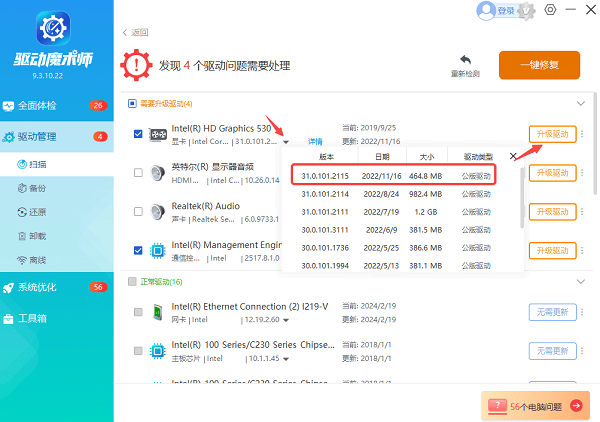This screenshot has width=600, height=422.
Task: Click 无需更新 for 100 Series/C230 Chipset
Action: coord(552,351)
